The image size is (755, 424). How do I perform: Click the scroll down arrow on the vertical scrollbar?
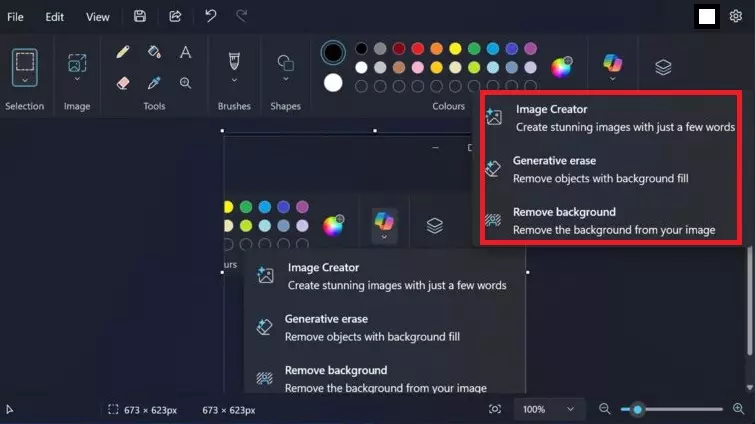coord(749,387)
